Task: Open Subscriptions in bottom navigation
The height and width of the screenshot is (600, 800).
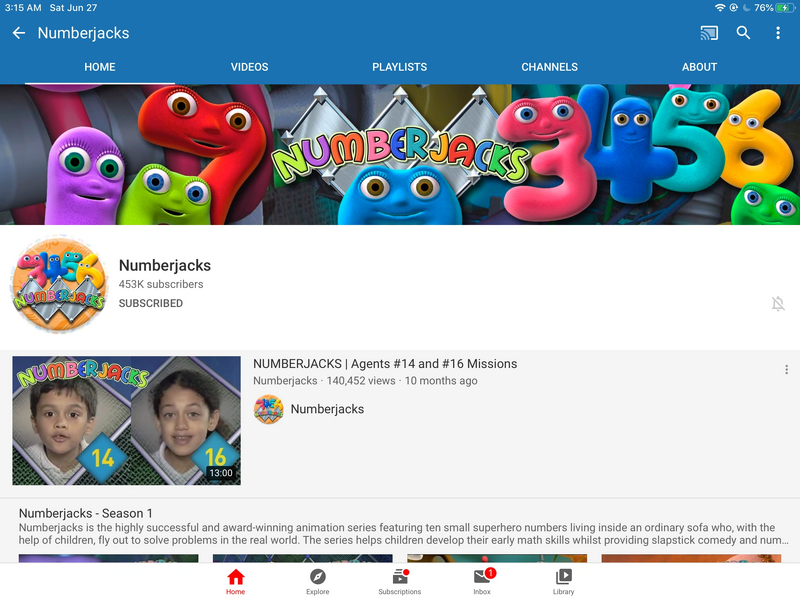Action: point(399,581)
